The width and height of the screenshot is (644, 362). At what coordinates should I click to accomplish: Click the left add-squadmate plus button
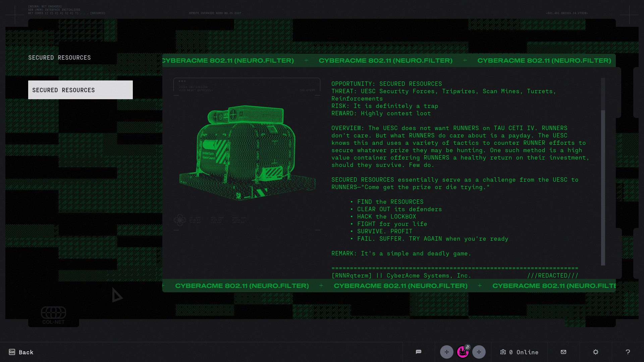(446, 352)
